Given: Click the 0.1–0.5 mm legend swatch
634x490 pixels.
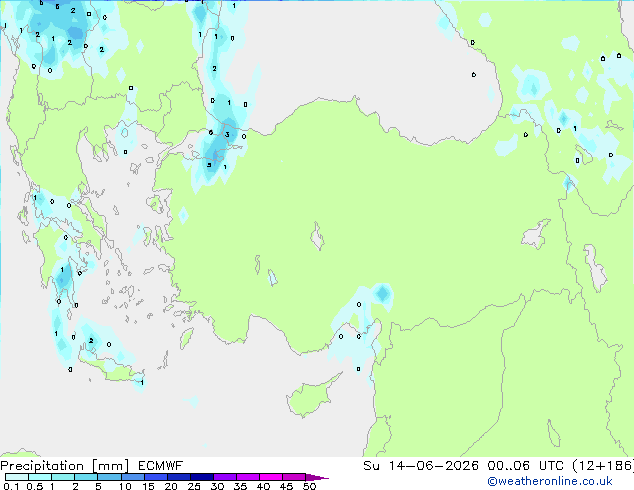Looking at the screenshot, I should click(17, 477).
